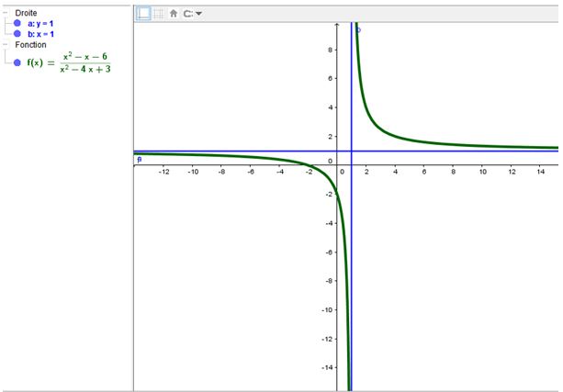This screenshot has width=563, height=392.
Task: Toggle the show axes icon
Action: pos(143,14)
